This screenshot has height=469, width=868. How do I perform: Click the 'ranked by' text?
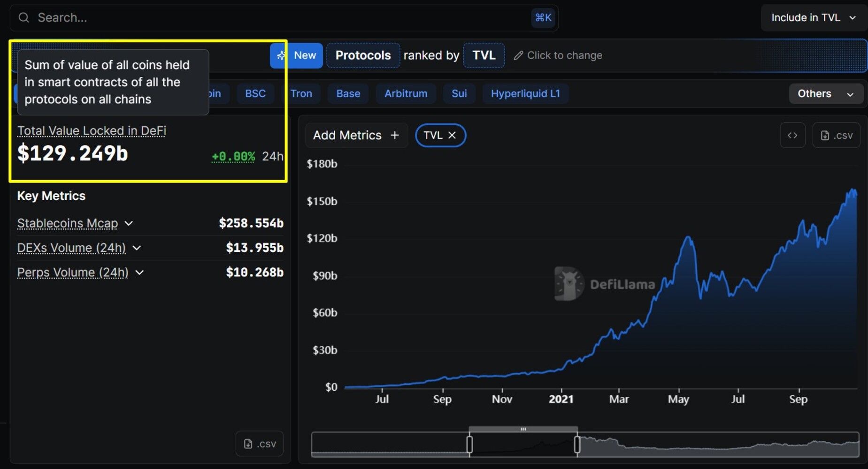431,55
